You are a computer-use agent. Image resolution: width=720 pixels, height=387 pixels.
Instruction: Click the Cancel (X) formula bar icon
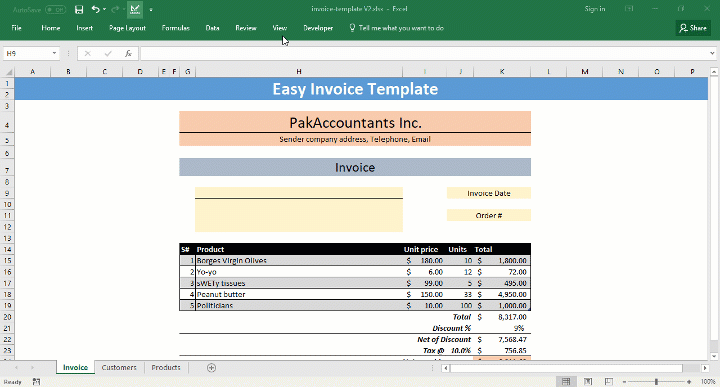click(88, 54)
